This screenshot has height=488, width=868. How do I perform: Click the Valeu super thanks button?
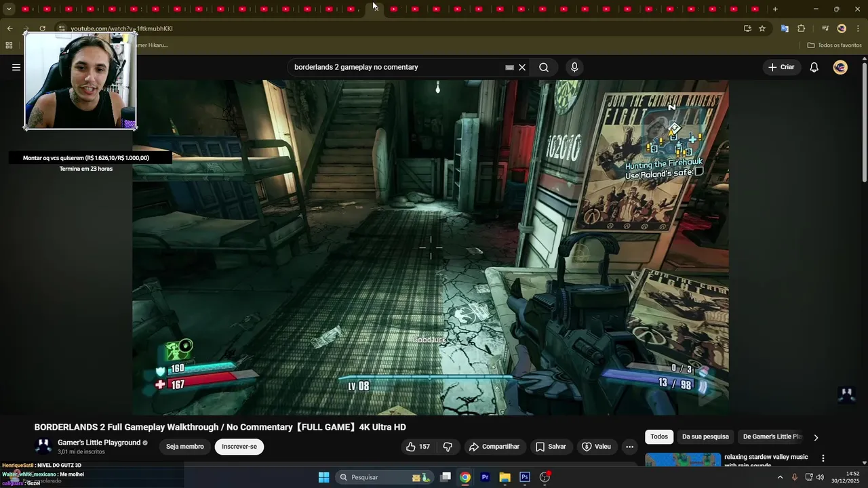point(596,447)
